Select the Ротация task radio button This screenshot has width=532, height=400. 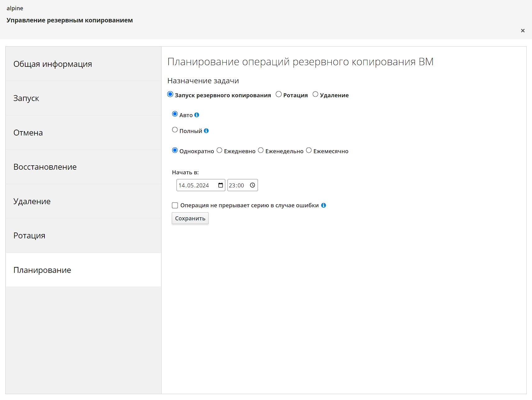coord(279,94)
